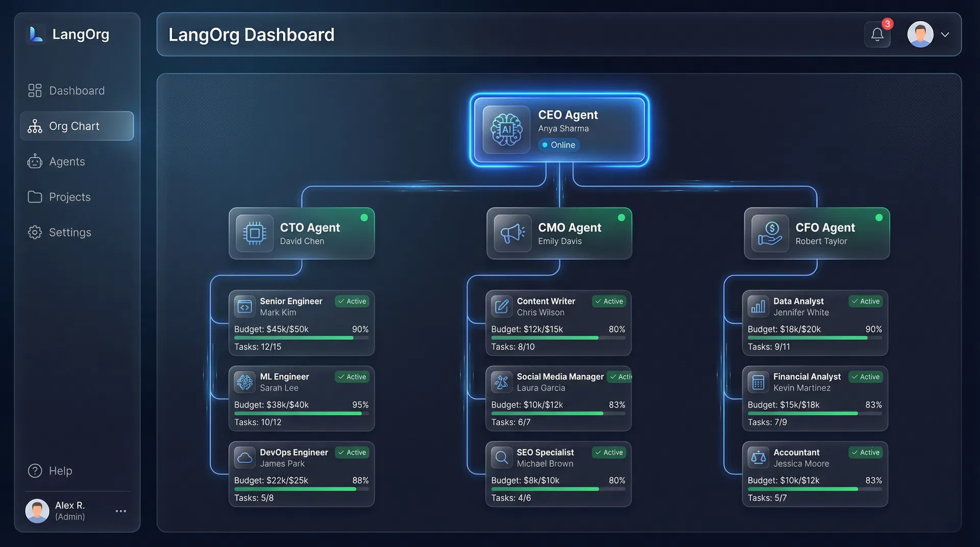Click the CFO Agent dollar hand icon
Image resolution: width=980 pixels, height=547 pixels.
pyautogui.click(x=770, y=233)
